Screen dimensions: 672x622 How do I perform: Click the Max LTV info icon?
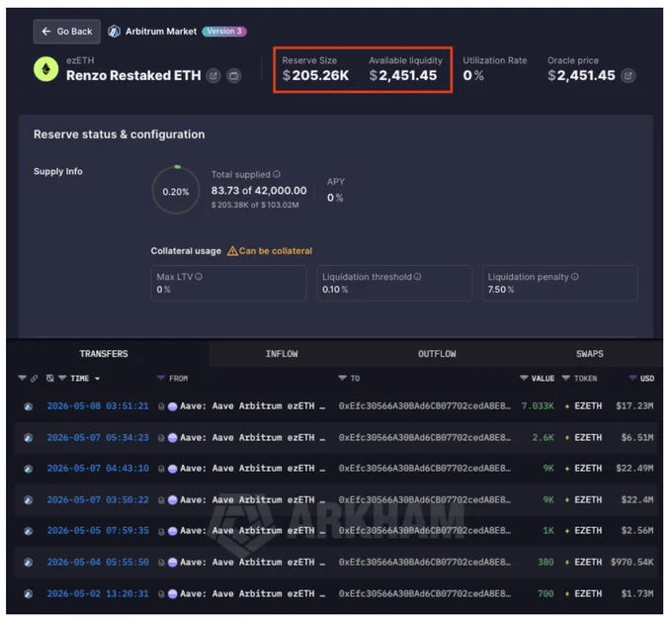199,277
